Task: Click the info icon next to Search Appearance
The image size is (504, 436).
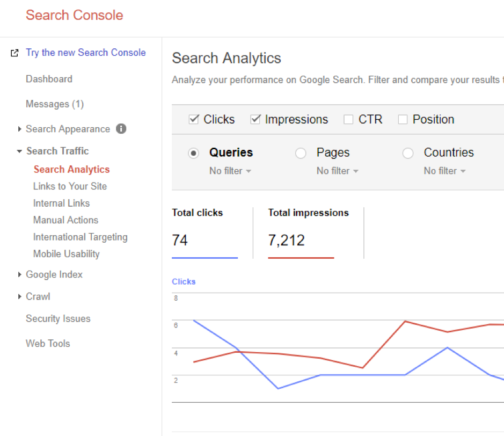Action: [x=121, y=129]
